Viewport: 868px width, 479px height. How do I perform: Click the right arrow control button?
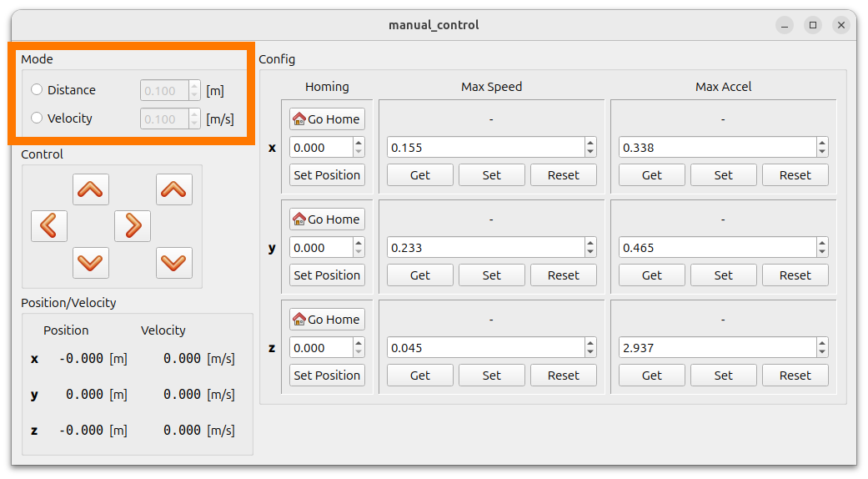(x=133, y=226)
